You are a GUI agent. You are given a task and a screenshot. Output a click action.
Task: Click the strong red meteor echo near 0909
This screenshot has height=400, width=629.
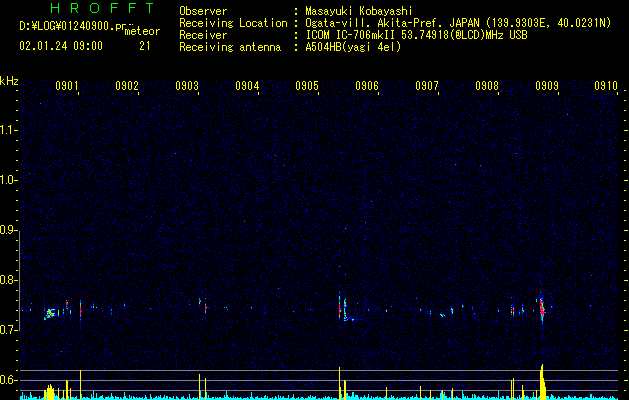[x=542, y=309]
